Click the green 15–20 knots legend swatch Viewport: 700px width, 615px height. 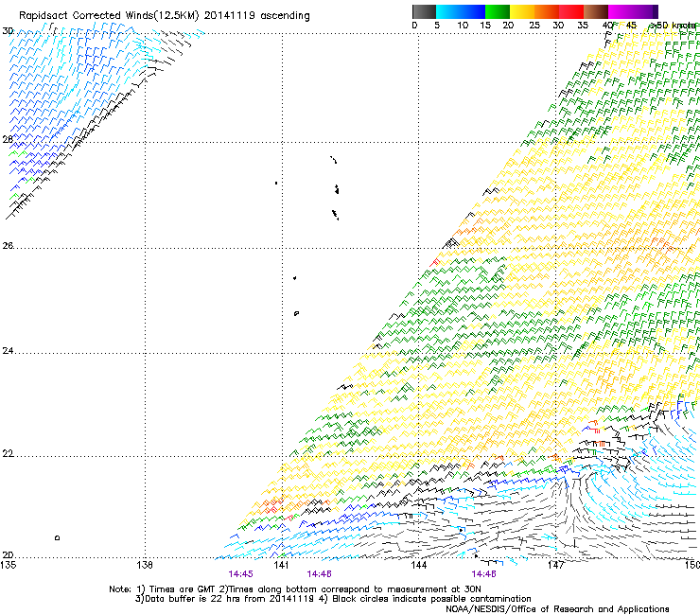(x=498, y=11)
